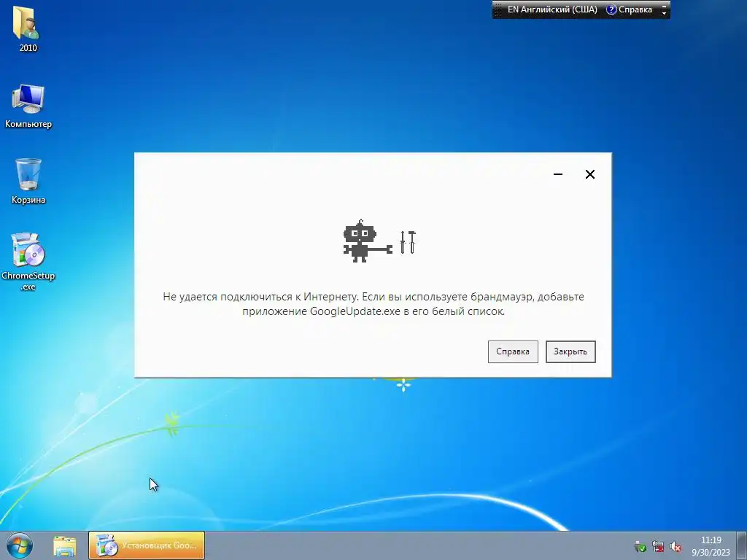Viewport: 747px width, 560px height.
Task: Open the clock showing 11:19
Action: coord(711,545)
